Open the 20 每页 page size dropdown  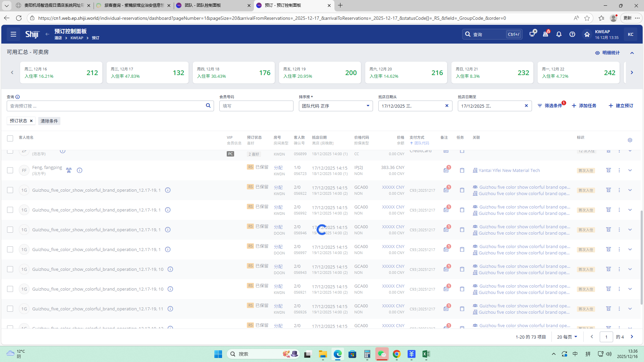click(x=567, y=337)
